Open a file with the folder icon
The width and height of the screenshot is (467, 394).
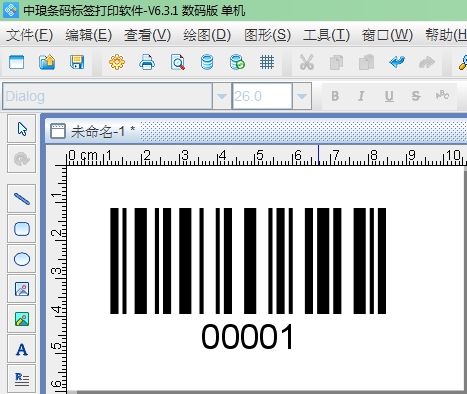pos(47,62)
